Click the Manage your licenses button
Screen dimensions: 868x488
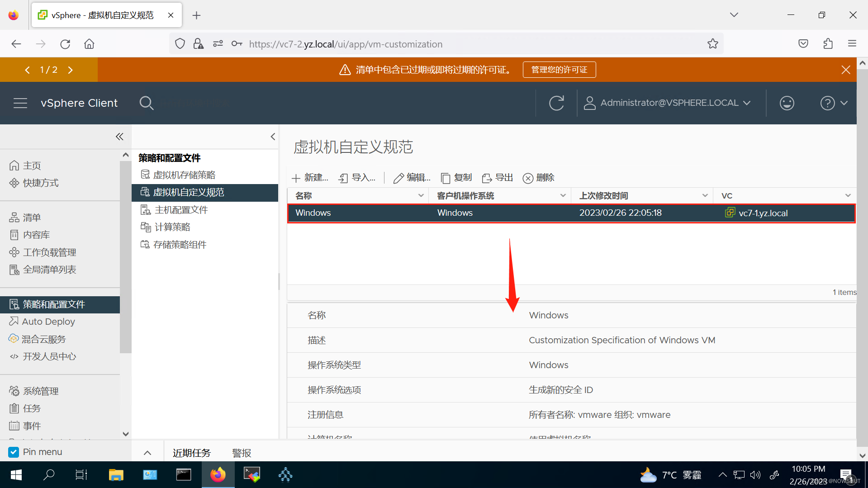tap(559, 70)
